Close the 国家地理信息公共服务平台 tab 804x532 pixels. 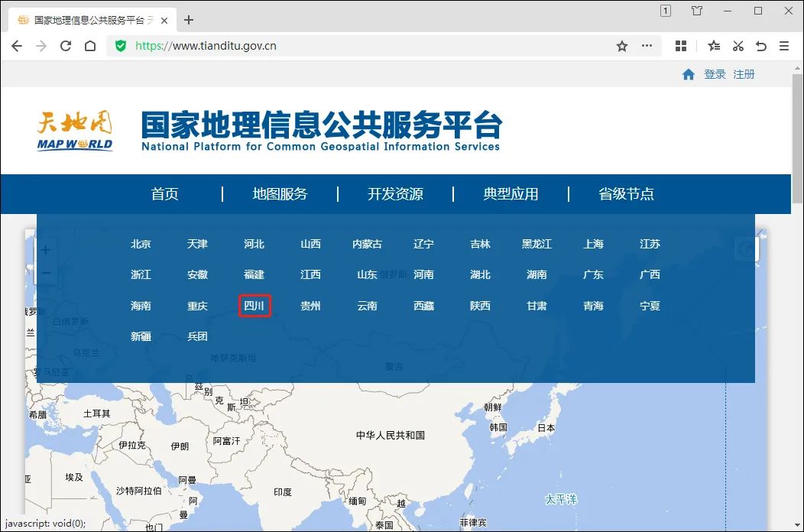[164, 21]
